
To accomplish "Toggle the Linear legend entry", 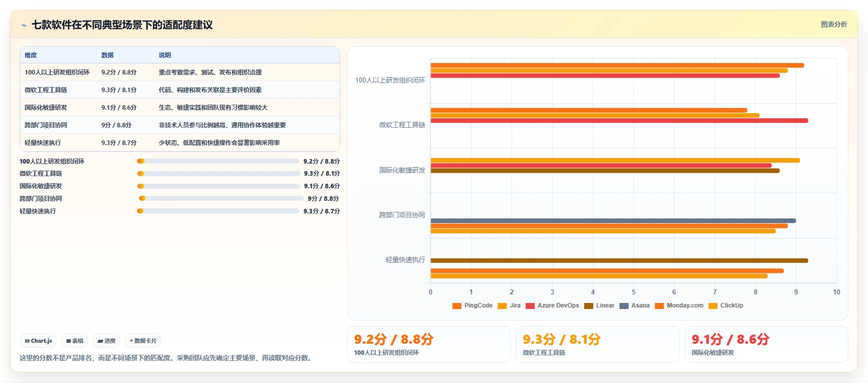I will (599, 305).
